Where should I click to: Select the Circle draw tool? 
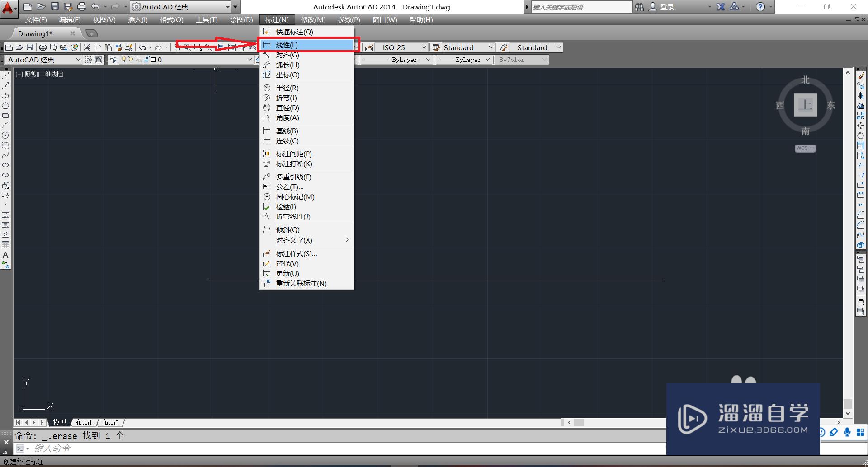pyautogui.click(x=5, y=135)
